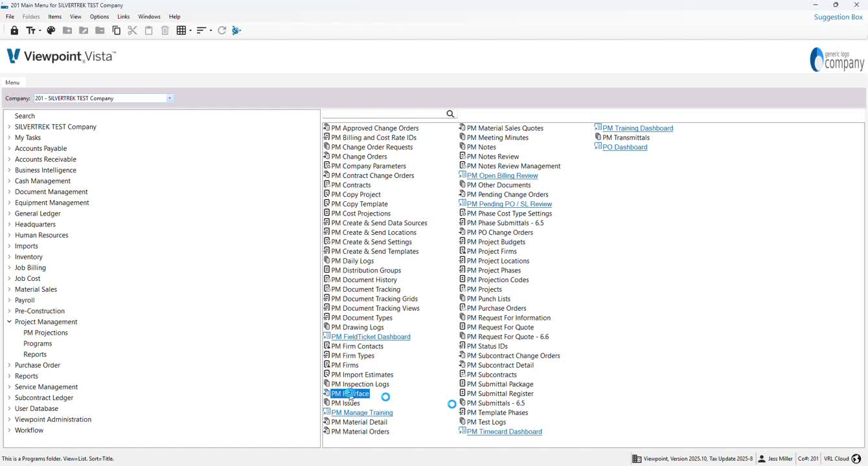868x466 pixels.
Task: Open the Options menu
Action: coord(99,17)
